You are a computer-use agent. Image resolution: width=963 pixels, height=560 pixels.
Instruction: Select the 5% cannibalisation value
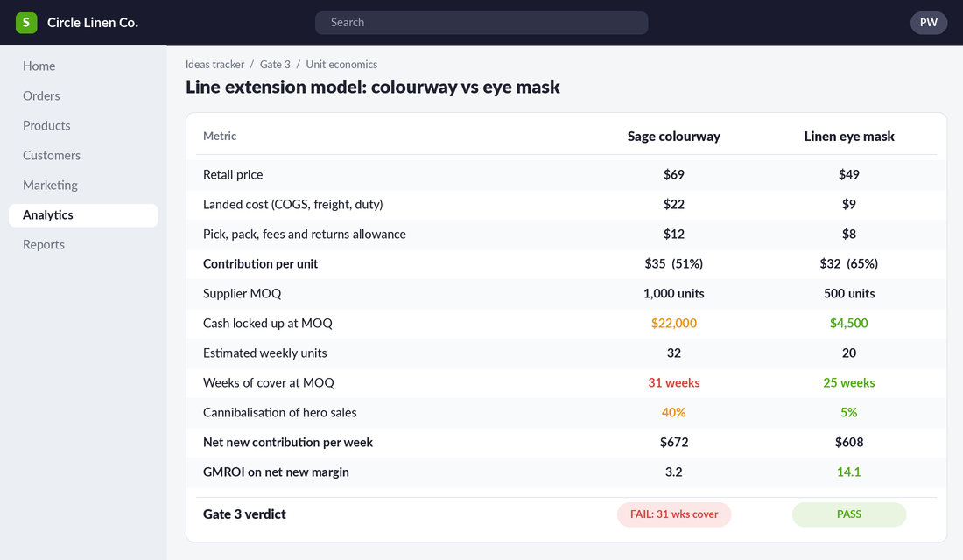849,413
